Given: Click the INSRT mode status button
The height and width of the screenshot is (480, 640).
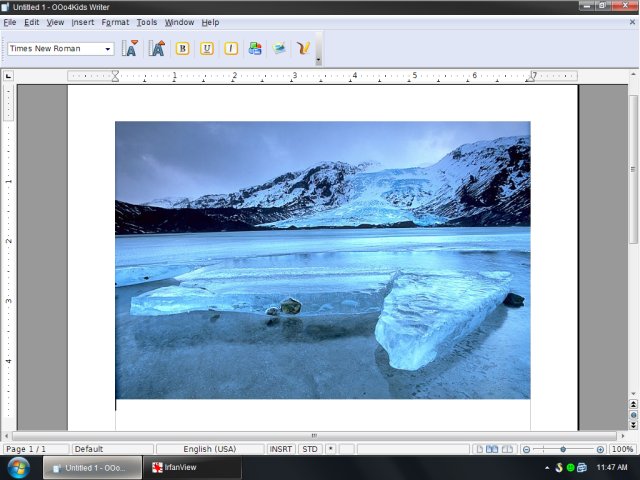Looking at the screenshot, I should tap(281, 450).
